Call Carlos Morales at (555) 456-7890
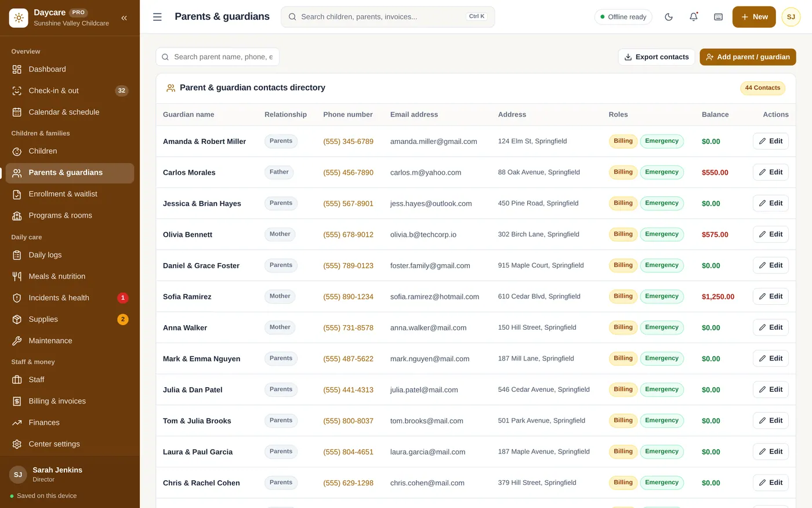Viewport: 812px width, 508px height. point(348,172)
